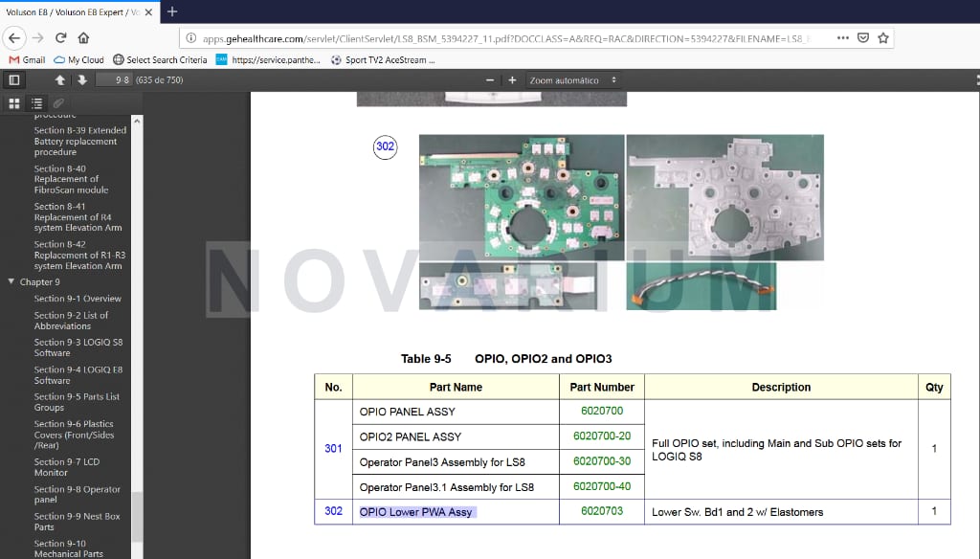Click Operator Panel3.1 Assembly for LS8 cell

click(456, 487)
